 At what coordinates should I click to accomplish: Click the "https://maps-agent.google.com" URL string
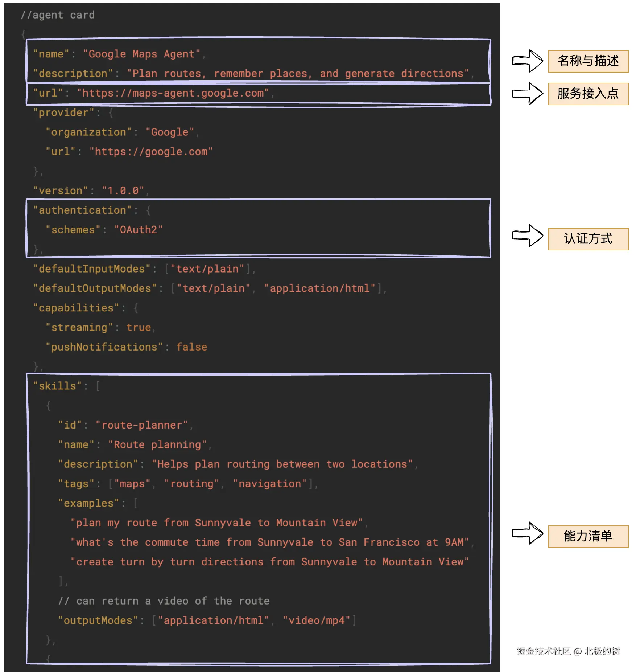pyautogui.click(x=173, y=93)
